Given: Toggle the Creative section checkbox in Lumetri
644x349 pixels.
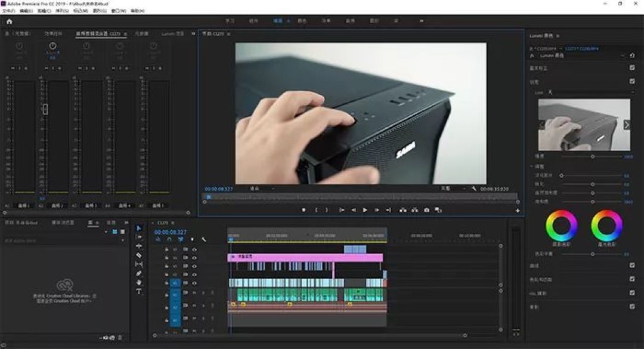Looking at the screenshot, I should (632, 81).
